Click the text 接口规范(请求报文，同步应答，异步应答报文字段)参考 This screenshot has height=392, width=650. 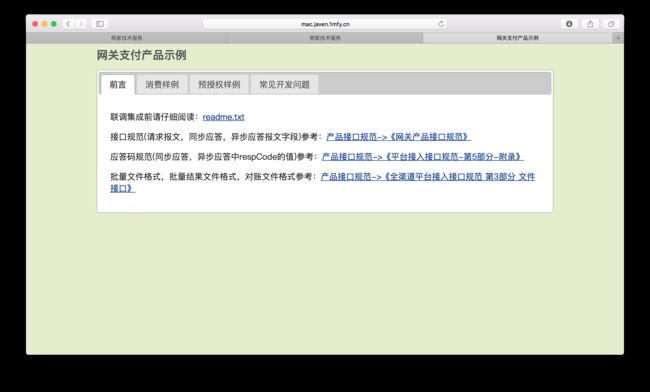216,137
